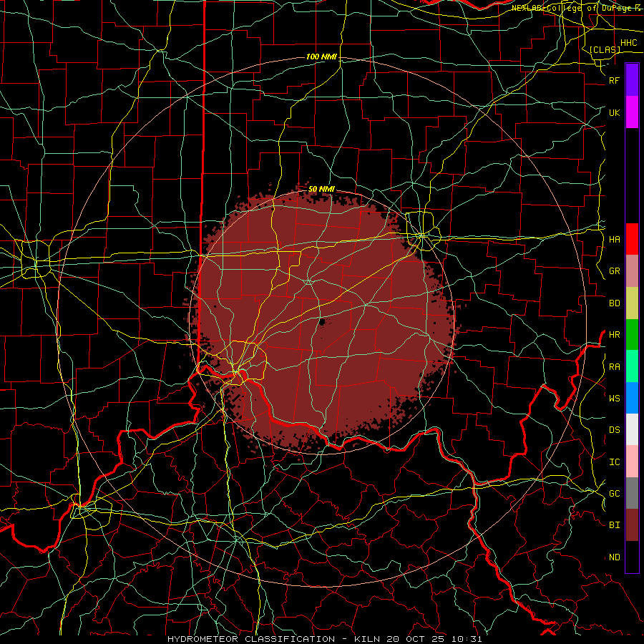The image size is (644, 644).
Task: Click the BI legend label
Action: pyautogui.click(x=615, y=525)
